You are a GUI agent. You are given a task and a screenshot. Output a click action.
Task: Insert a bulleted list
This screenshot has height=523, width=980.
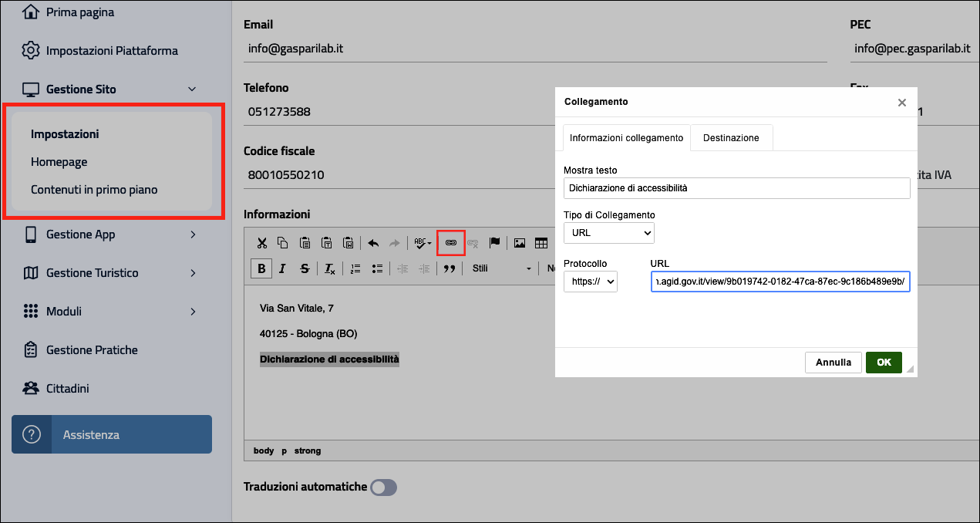coord(377,268)
